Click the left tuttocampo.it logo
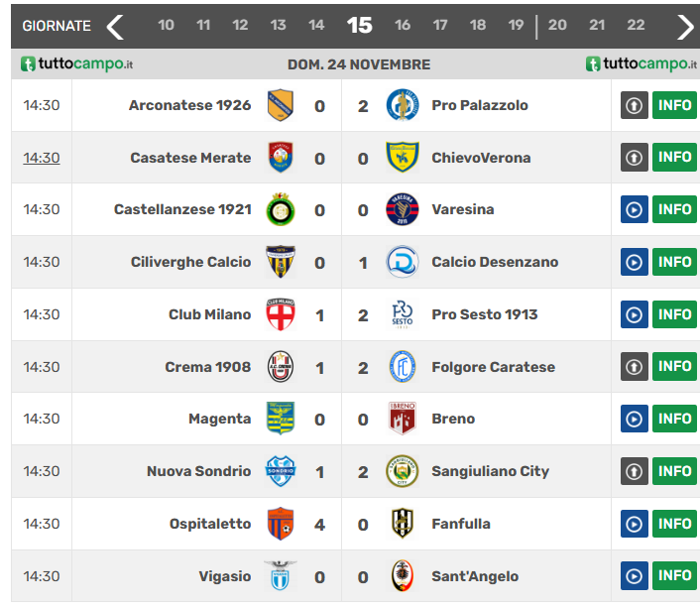700x607 pixels. point(77,64)
